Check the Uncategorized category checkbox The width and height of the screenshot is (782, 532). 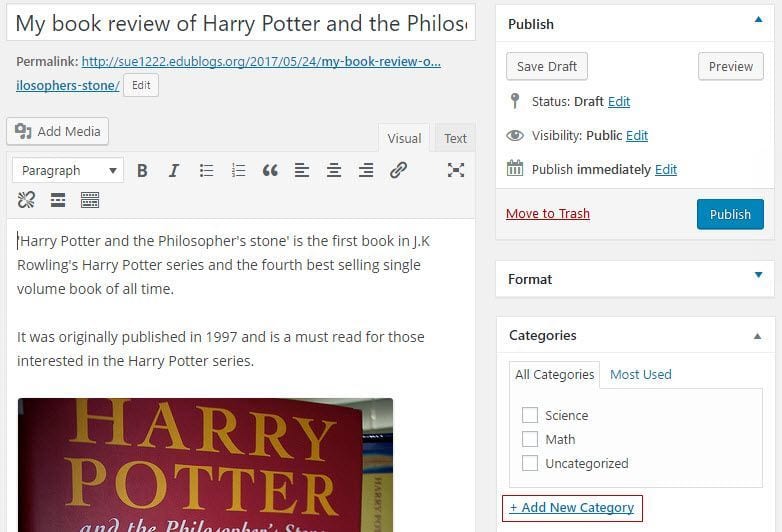(530, 463)
